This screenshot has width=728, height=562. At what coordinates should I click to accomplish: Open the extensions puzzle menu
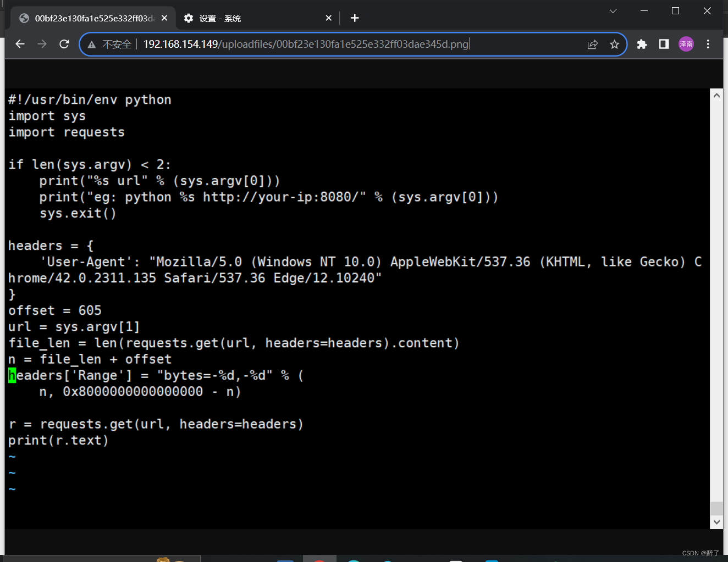coord(642,44)
